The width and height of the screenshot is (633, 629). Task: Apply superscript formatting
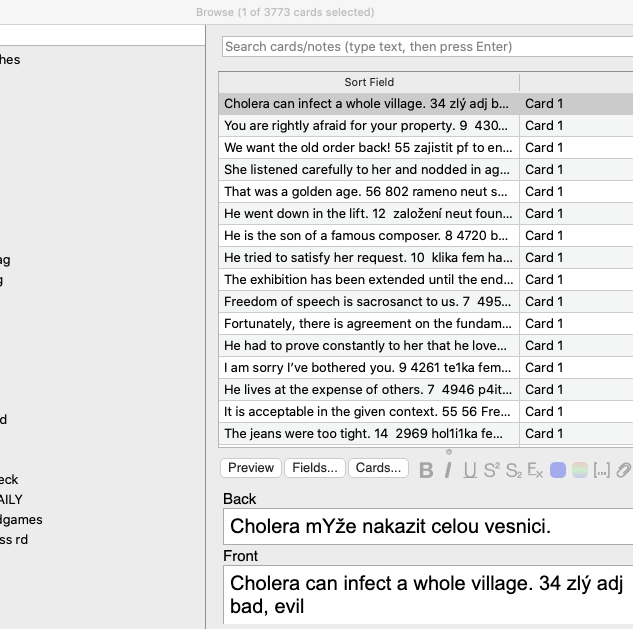pyautogui.click(x=491, y=470)
